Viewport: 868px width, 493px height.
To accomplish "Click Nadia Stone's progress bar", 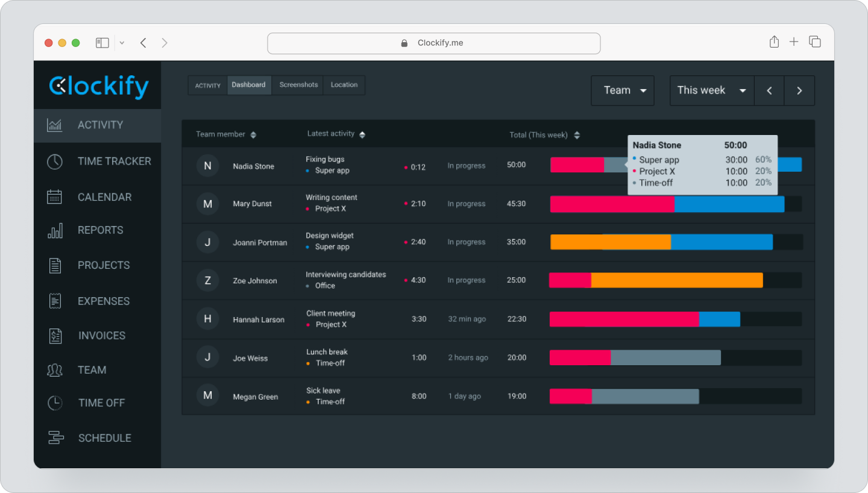I will (576, 165).
